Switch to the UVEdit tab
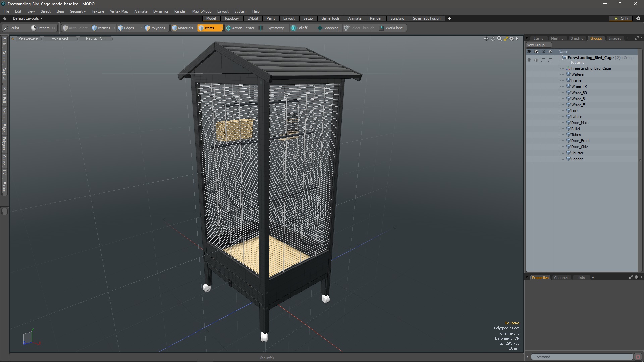The width and height of the screenshot is (644, 362). coord(253,18)
